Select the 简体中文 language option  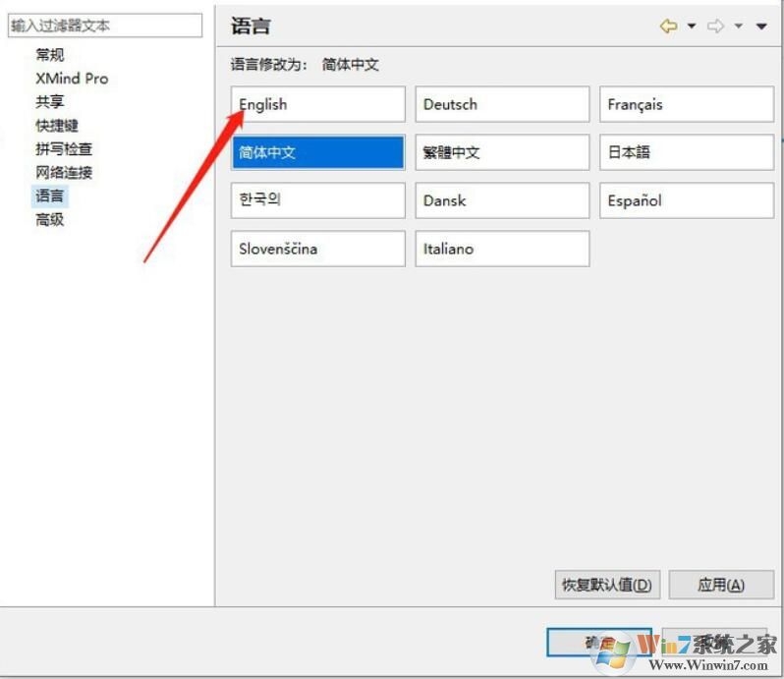pos(318,152)
